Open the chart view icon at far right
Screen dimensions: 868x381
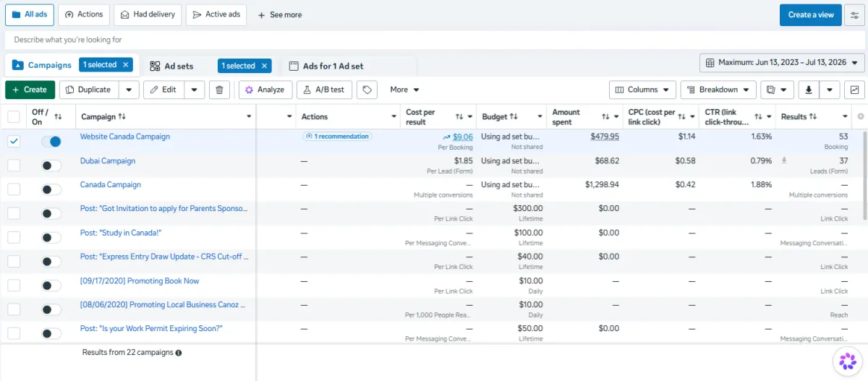click(x=854, y=90)
